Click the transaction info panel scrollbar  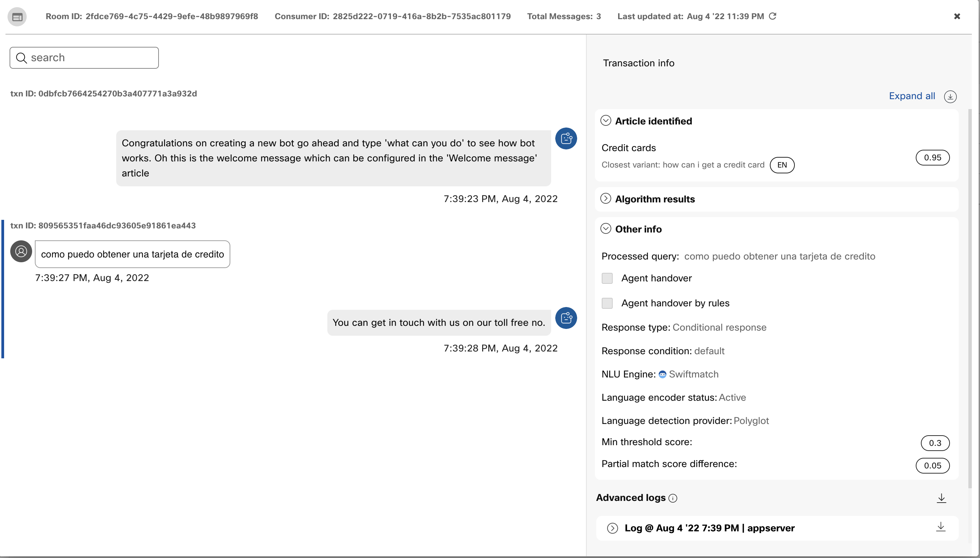pyautogui.click(x=970, y=299)
